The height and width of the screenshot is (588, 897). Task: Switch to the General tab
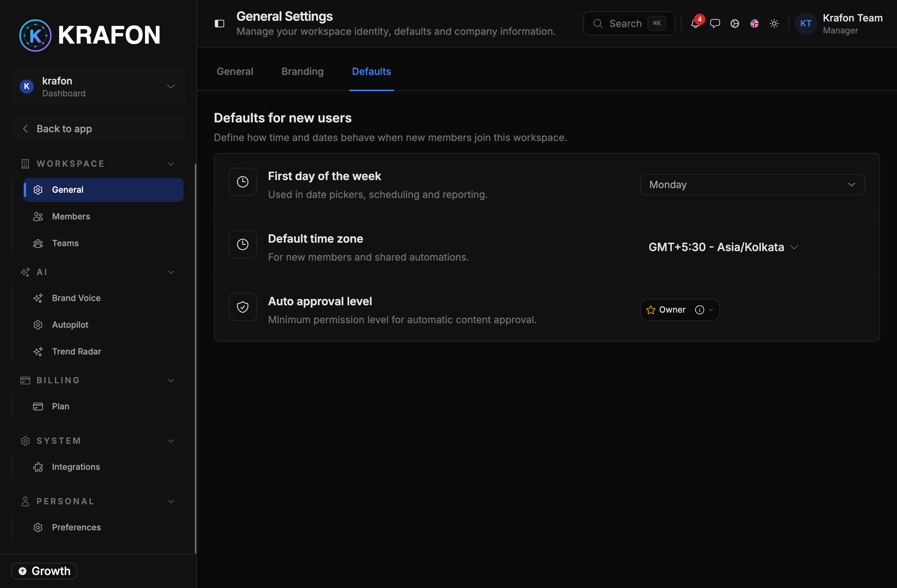click(235, 72)
